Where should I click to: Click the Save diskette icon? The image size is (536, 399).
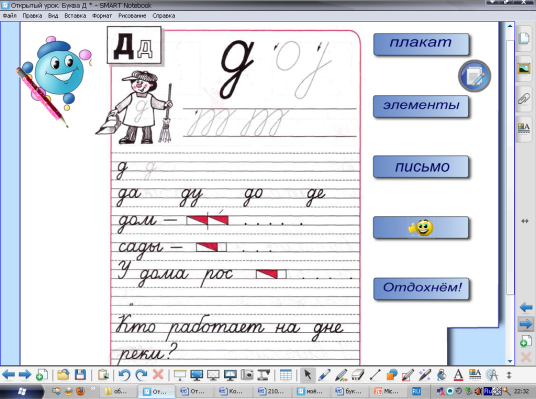[x=80, y=375]
